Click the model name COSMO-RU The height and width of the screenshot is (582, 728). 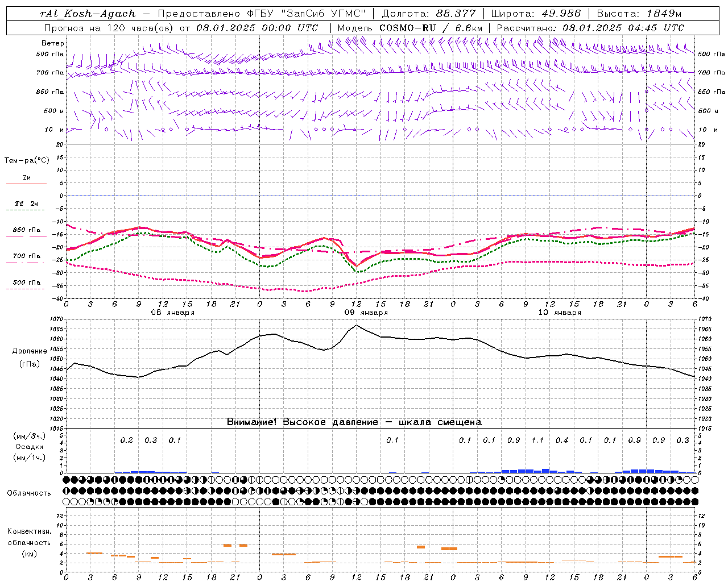(407, 28)
